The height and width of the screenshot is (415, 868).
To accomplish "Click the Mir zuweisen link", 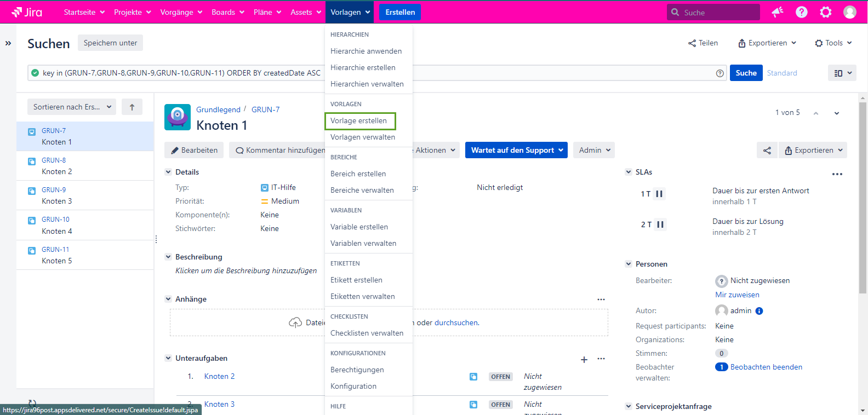I will tap(737, 295).
